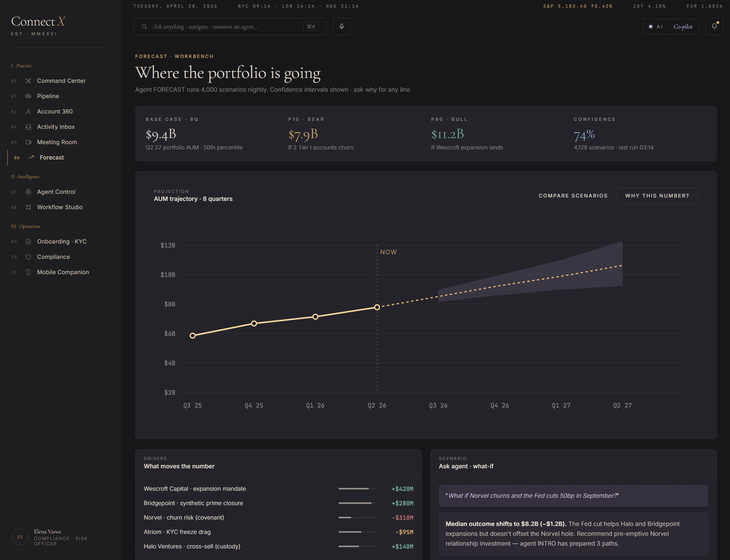Select the Pipeline bar-chart icon
This screenshot has width=730, height=560.
click(29, 96)
